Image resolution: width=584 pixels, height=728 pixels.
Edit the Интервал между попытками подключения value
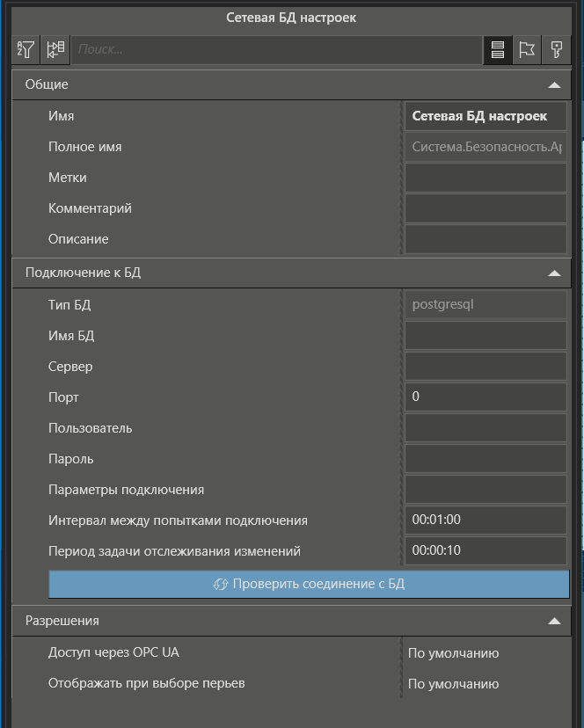(485, 521)
